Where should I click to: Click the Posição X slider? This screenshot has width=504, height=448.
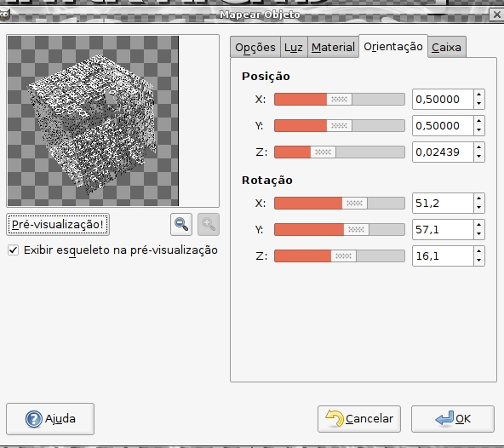pyautogui.click(x=340, y=100)
